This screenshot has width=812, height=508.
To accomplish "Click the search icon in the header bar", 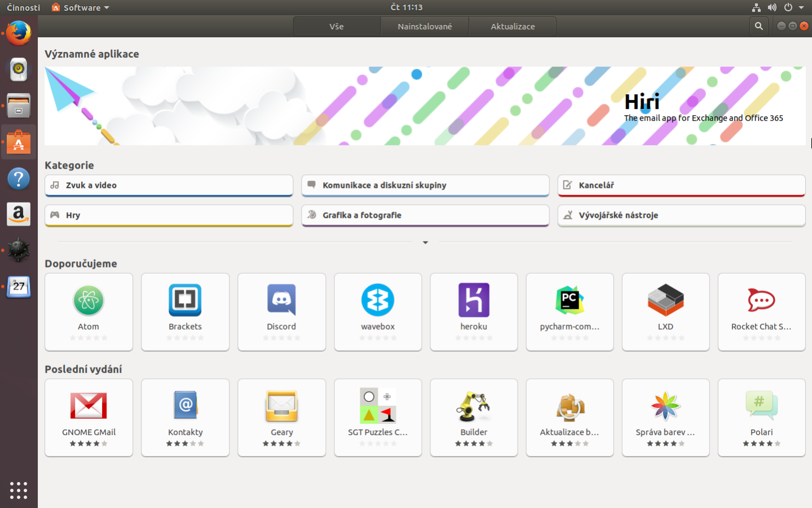I will point(758,25).
